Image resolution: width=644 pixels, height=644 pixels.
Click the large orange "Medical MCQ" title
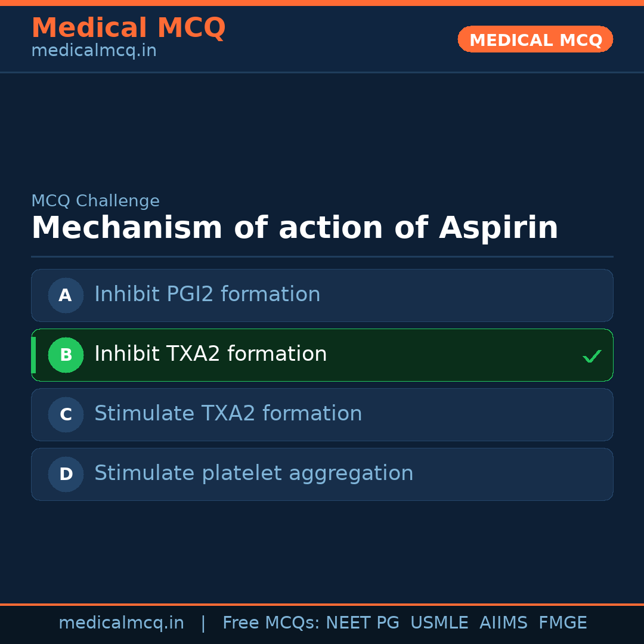pos(128,28)
